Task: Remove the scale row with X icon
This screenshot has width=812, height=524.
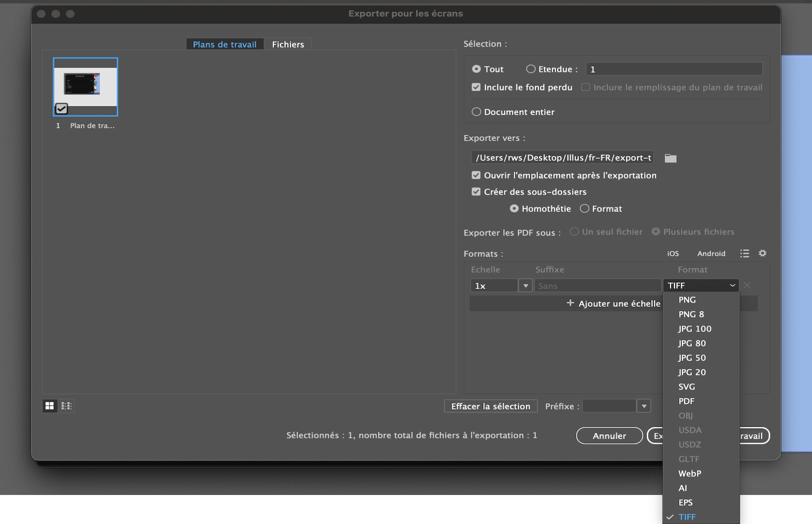Action: pyautogui.click(x=747, y=285)
